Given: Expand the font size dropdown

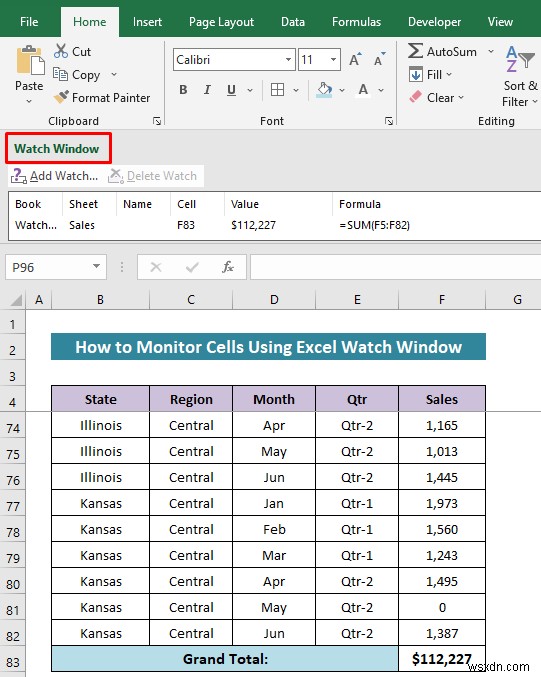Looking at the screenshot, I should (333, 60).
